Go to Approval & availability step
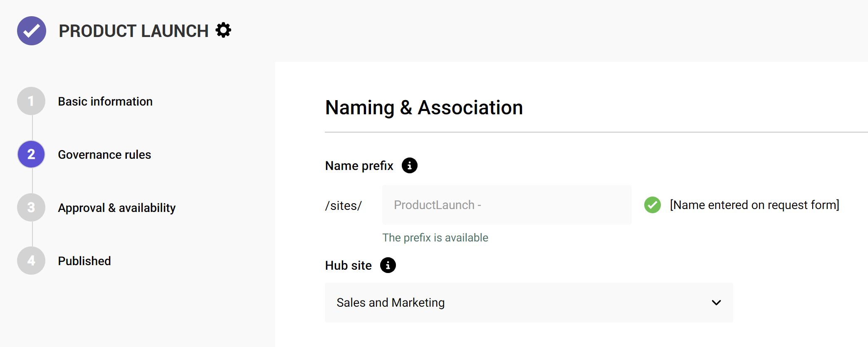868x347 pixels. (x=117, y=208)
